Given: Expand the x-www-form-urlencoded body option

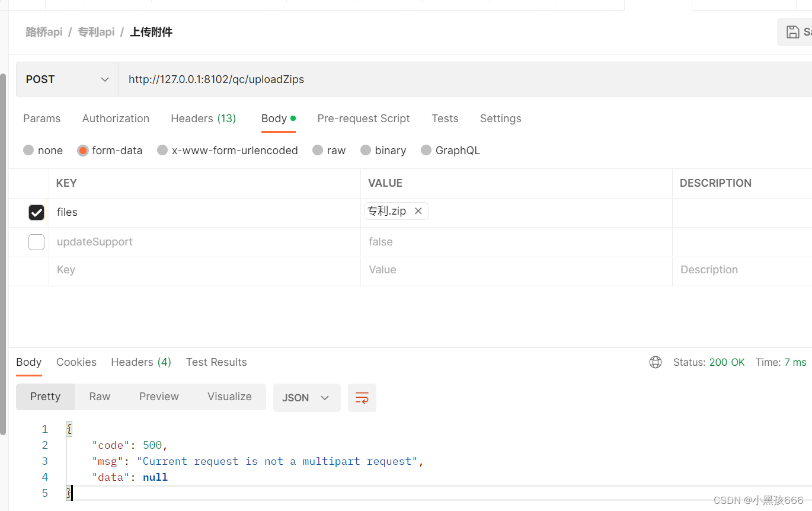Looking at the screenshot, I should pos(162,150).
